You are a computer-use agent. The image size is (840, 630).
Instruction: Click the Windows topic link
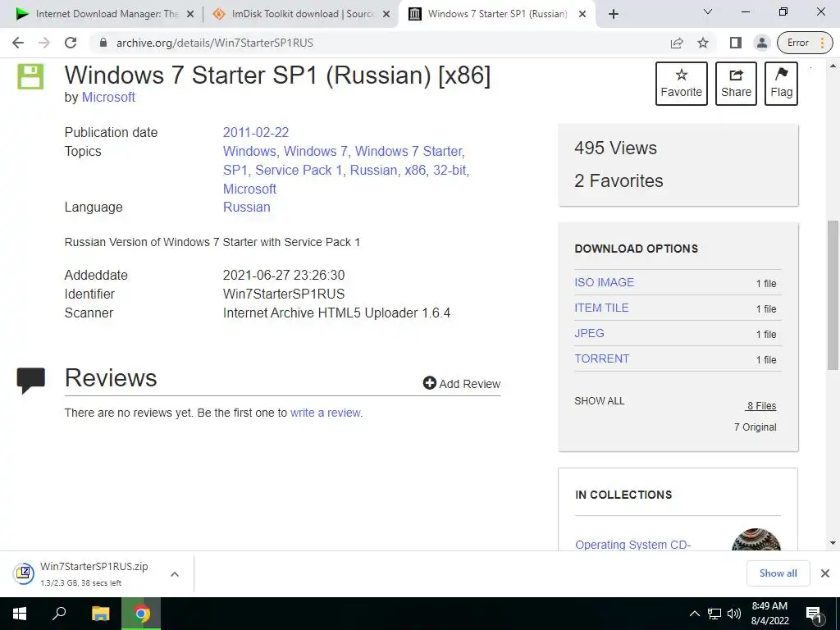pos(249,151)
